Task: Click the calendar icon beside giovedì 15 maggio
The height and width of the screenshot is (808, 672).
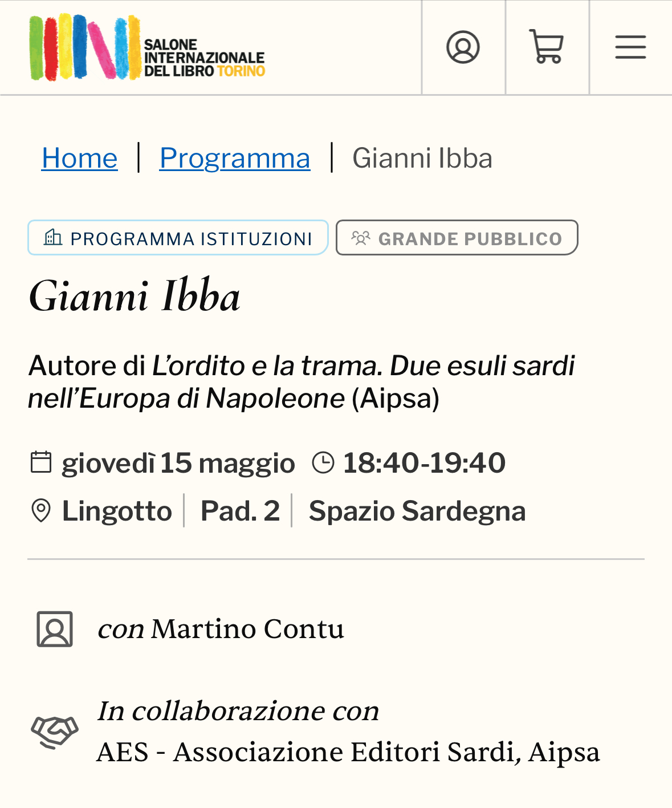Action: coord(40,462)
